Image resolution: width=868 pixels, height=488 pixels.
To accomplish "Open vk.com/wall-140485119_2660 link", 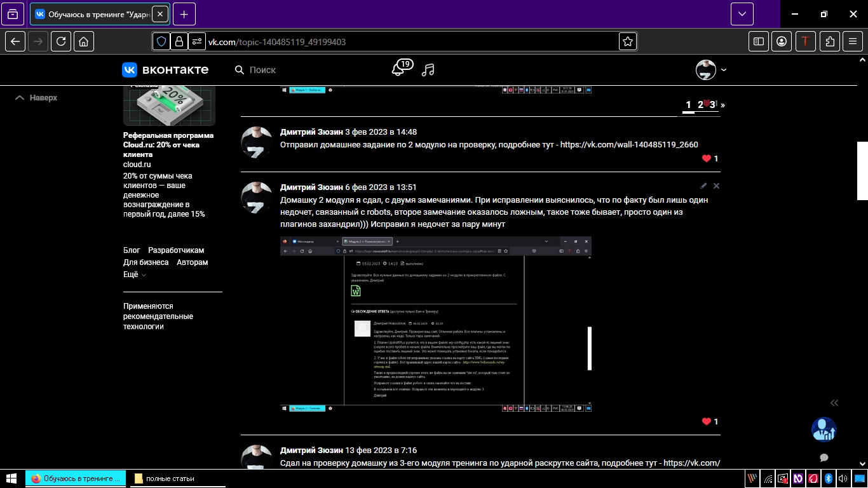I will click(629, 145).
